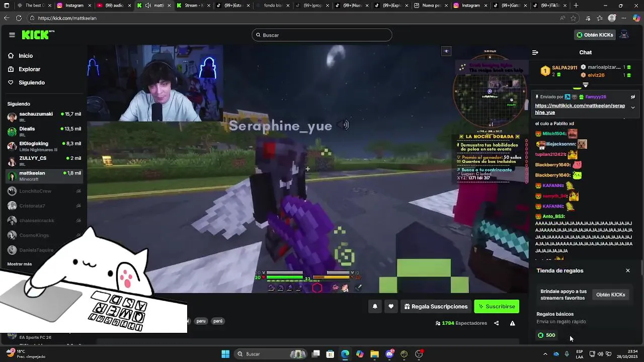This screenshot has height=362, width=644.
Task: Send the 500 KICKs quick gift
Action: pos(546,335)
